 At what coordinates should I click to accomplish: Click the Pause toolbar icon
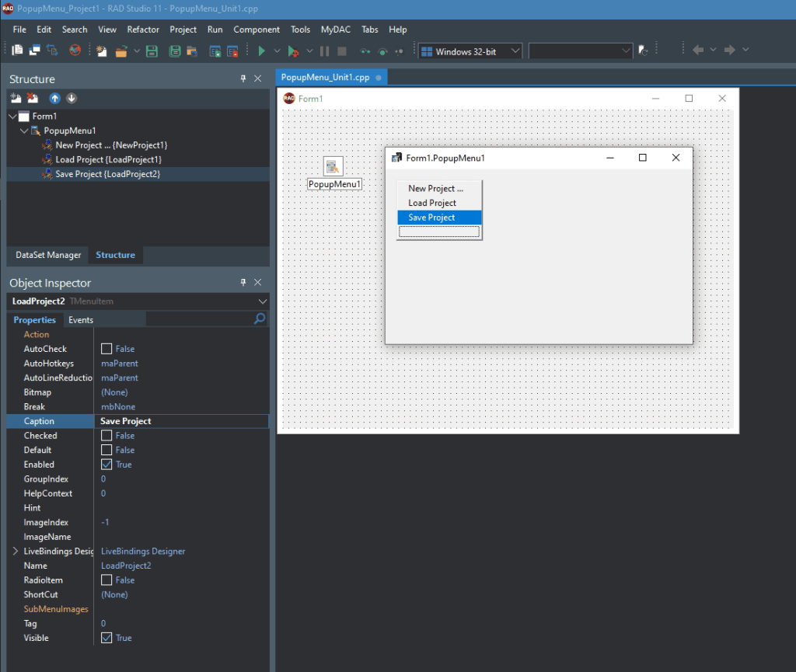324,50
